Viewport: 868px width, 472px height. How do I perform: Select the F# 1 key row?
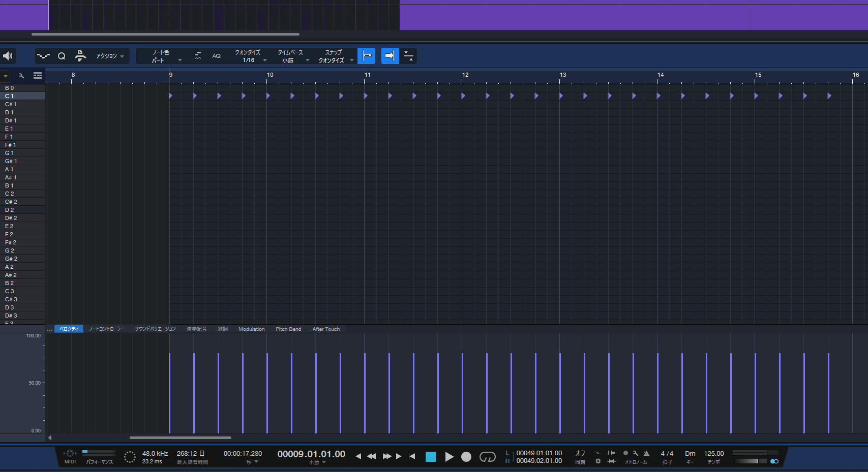(x=22, y=145)
